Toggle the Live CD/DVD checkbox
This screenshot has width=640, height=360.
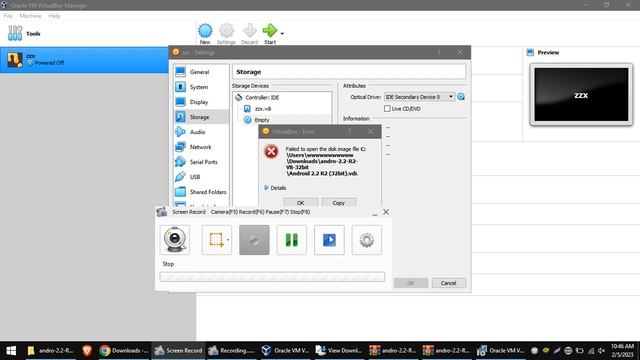pos(387,109)
